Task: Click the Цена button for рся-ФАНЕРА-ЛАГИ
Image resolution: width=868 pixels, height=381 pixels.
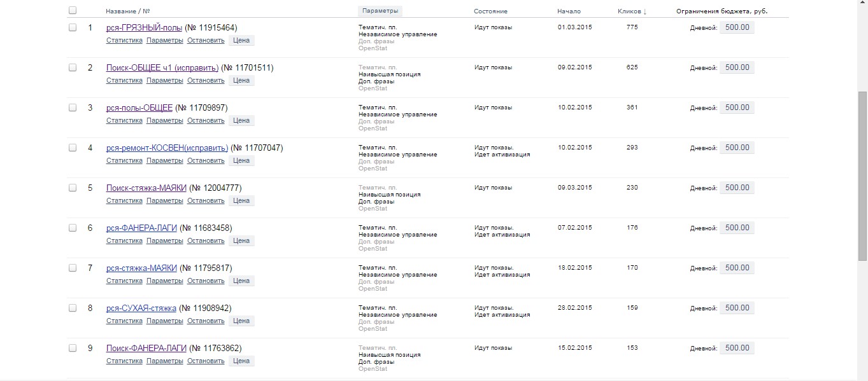Action: pos(241,240)
